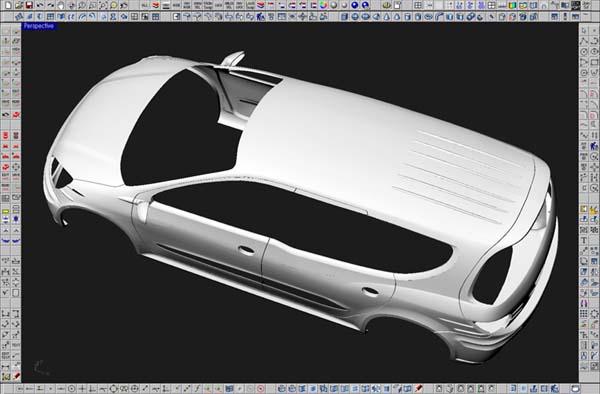Viewport: 600px width, 394px height.
Task: Create an ellipsoid solid
Action: pyautogui.click(x=365, y=16)
